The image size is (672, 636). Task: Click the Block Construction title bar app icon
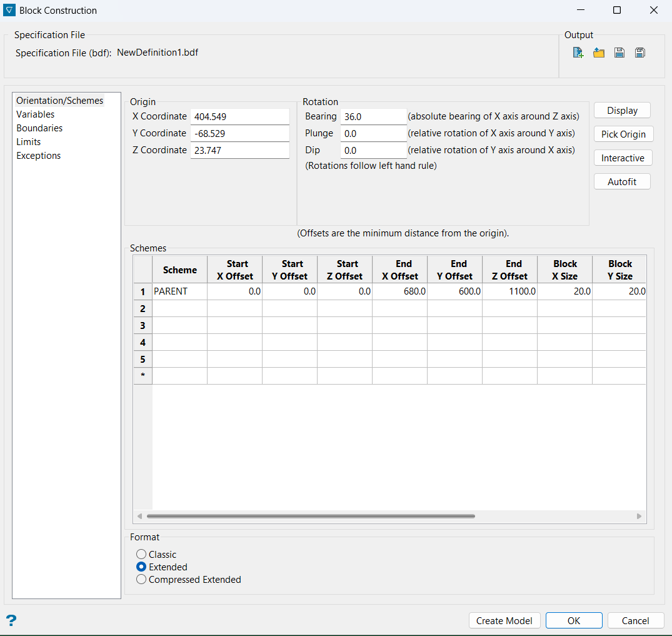(9, 10)
